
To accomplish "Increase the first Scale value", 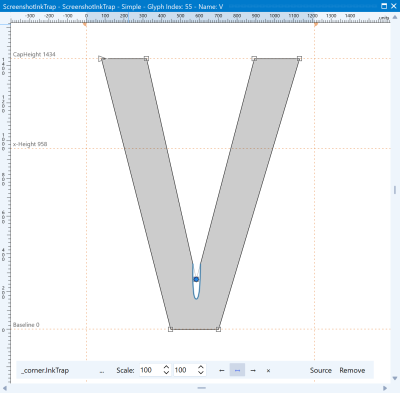I will tap(166, 367).
